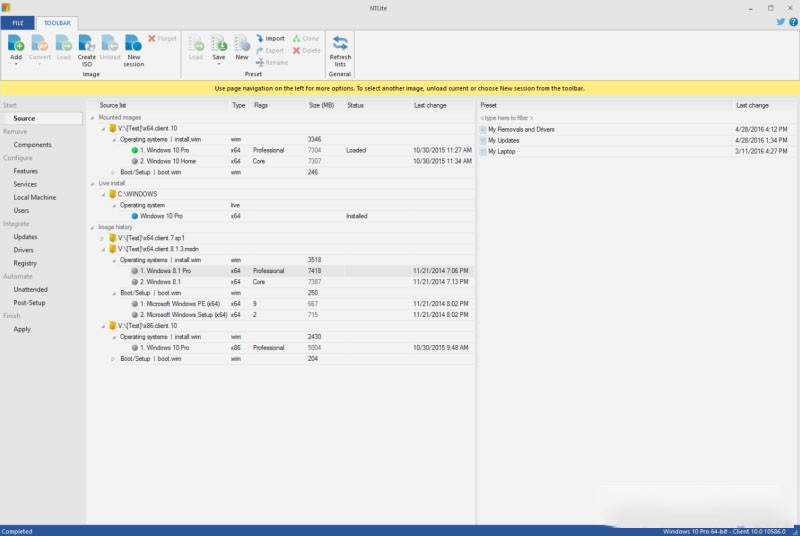Click the Import preset icon
This screenshot has height=536, width=800.
270,38
